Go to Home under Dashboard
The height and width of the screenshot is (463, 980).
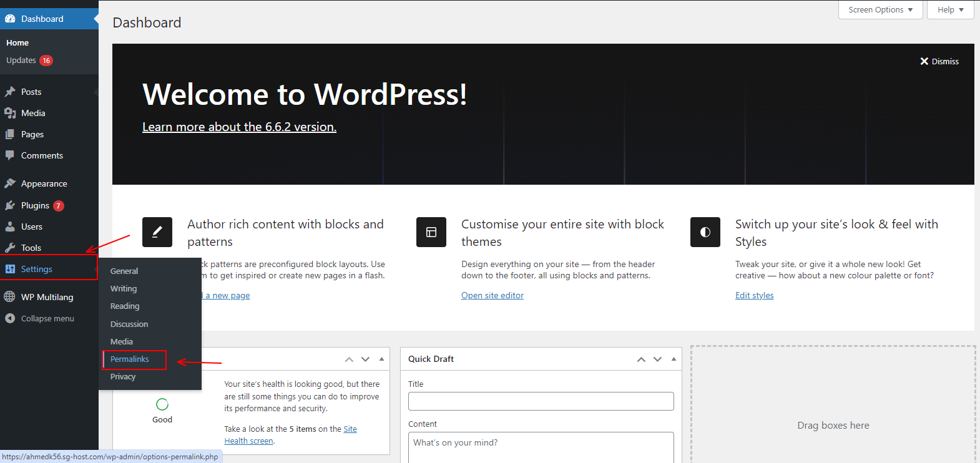click(x=17, y=43)
